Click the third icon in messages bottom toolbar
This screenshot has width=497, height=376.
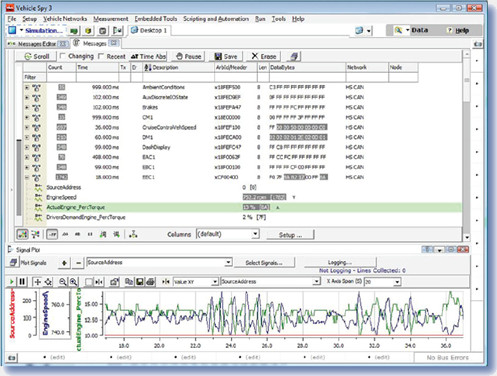pyautogui.click(x=52, y=234)
